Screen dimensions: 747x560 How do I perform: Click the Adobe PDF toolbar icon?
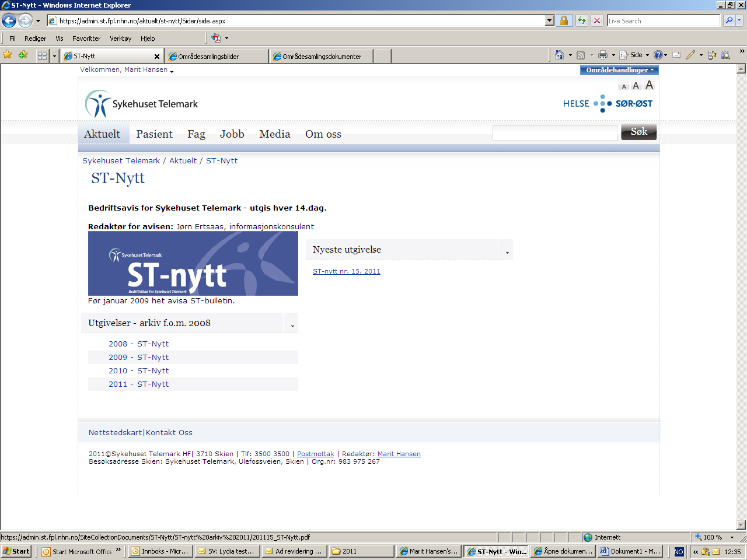(216, 38)
